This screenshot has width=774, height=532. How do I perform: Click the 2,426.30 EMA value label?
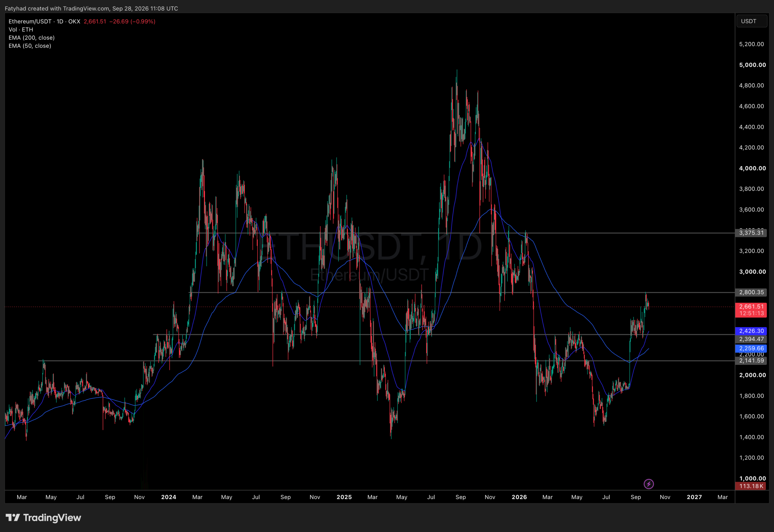(x=751, y=331)
